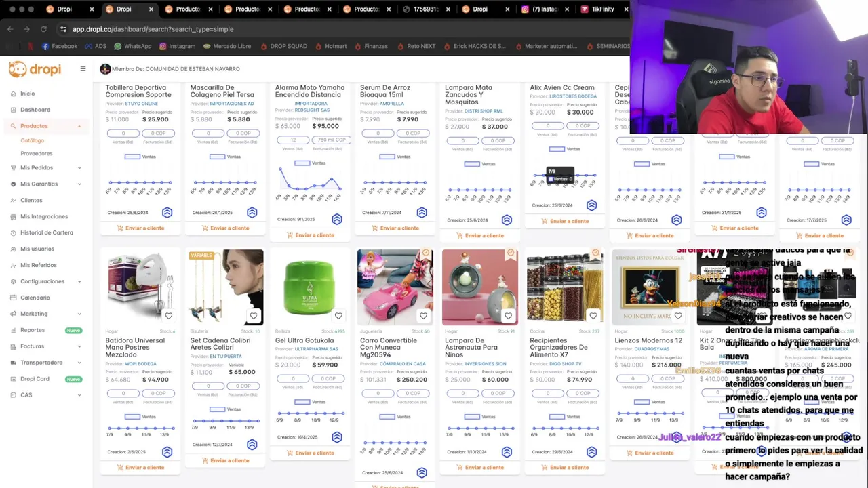Open the Batidora Universal product image
The width and height of the screenshot is (868, 488).
pos(140,287)
